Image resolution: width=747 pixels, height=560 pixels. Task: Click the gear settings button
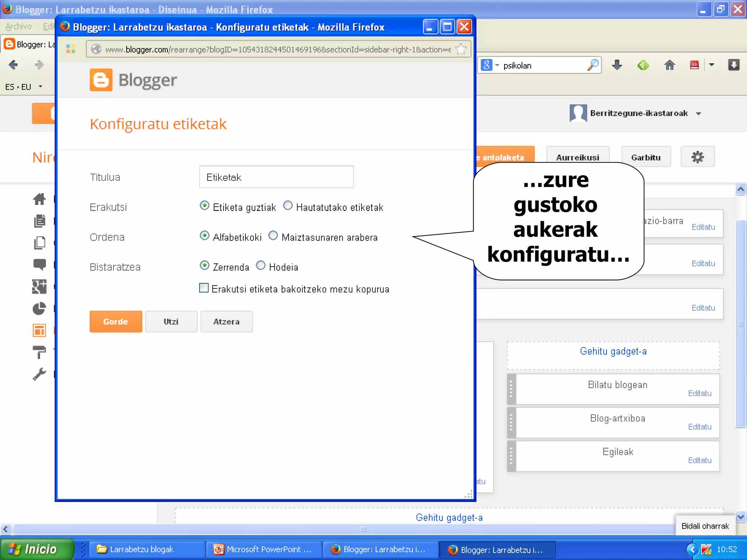(697, 157)
